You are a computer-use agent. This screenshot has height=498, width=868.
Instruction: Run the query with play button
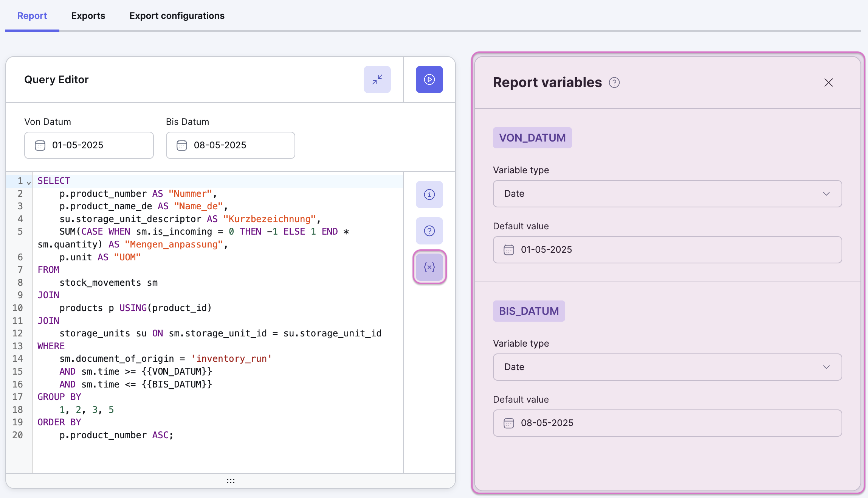pyautogui.click(x=429, y=79)
